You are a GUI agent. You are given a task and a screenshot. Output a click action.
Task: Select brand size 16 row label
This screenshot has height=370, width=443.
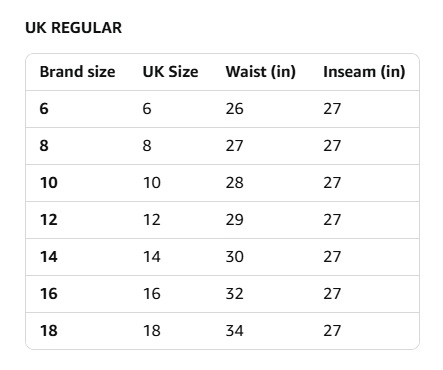49,294
